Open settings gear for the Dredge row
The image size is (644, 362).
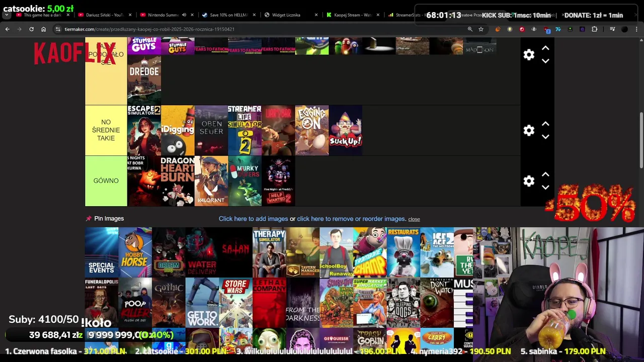(529, 55)
